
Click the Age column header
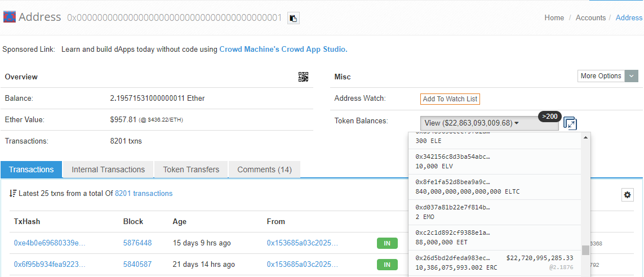tap(180, 222)
